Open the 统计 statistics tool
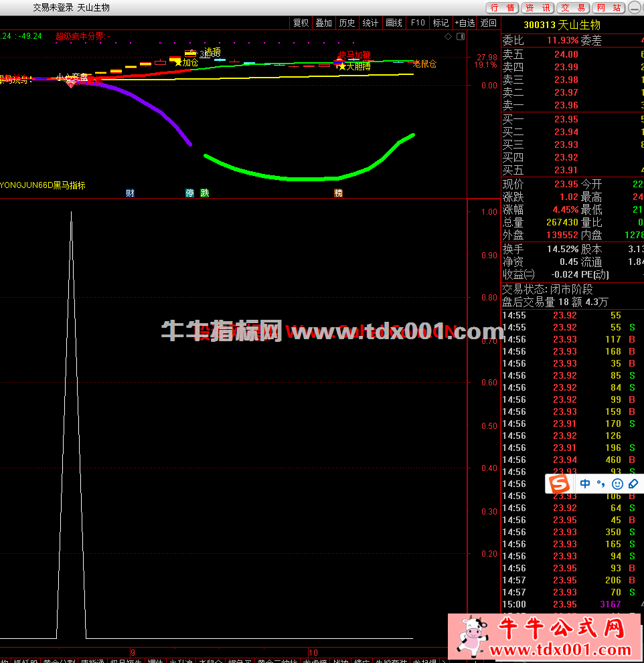 click(x=370, y=23)
